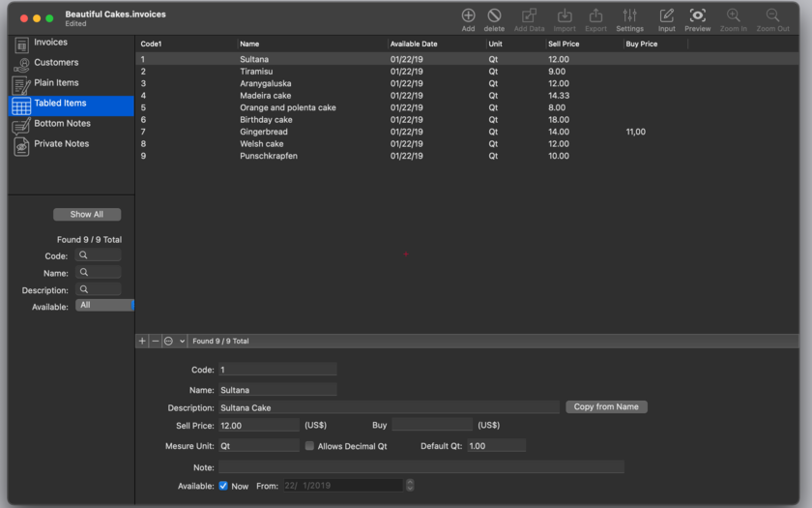The image size is (812, 508).
Task: Click the Copy from Name button
Action: (x=606, y=407)
